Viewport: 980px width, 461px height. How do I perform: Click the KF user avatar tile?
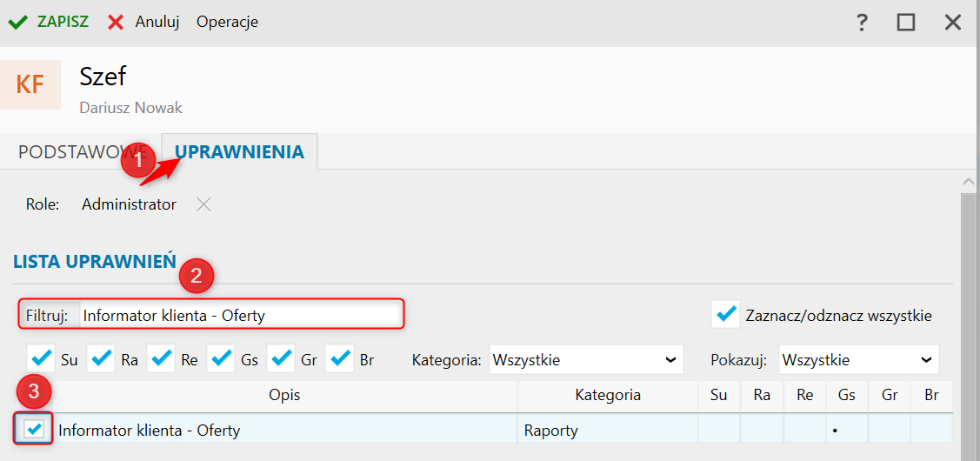coord(30,84)
